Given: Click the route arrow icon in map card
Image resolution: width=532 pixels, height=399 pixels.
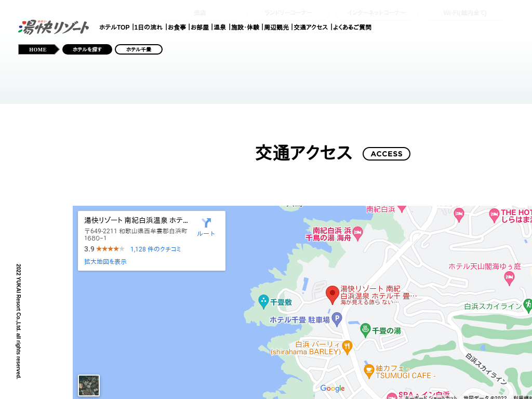Looking at the screenshot, I should 206,222.
